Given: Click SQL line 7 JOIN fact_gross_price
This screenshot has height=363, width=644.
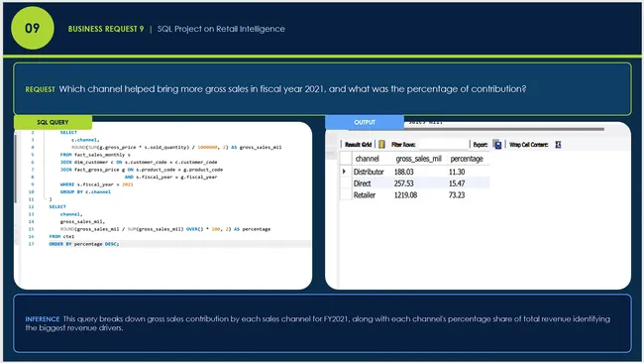Looking at the screenshot, I should click(x=142, y=170).
